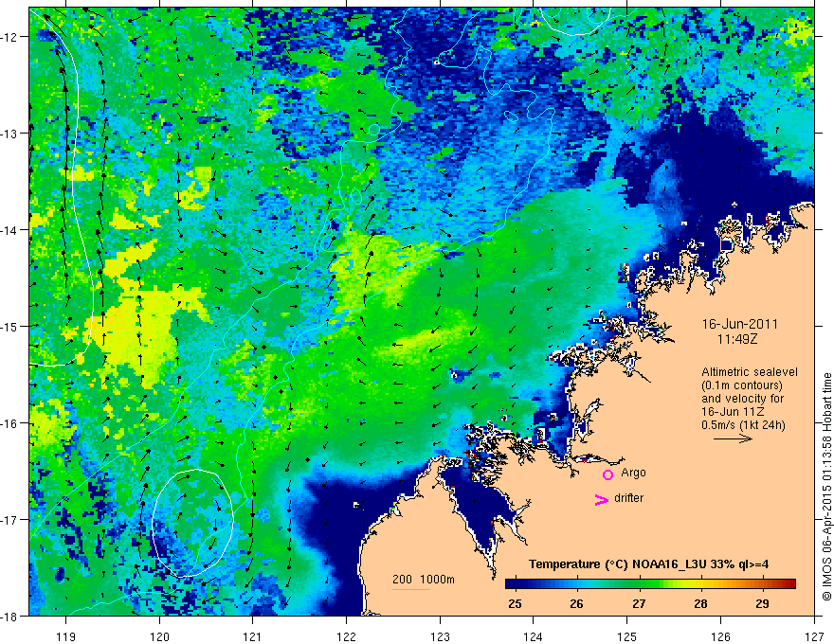The width and height of the screenshot is (834, 644).
Task: Click the 'Altimetric sealevel' description line
Action: 750,372
